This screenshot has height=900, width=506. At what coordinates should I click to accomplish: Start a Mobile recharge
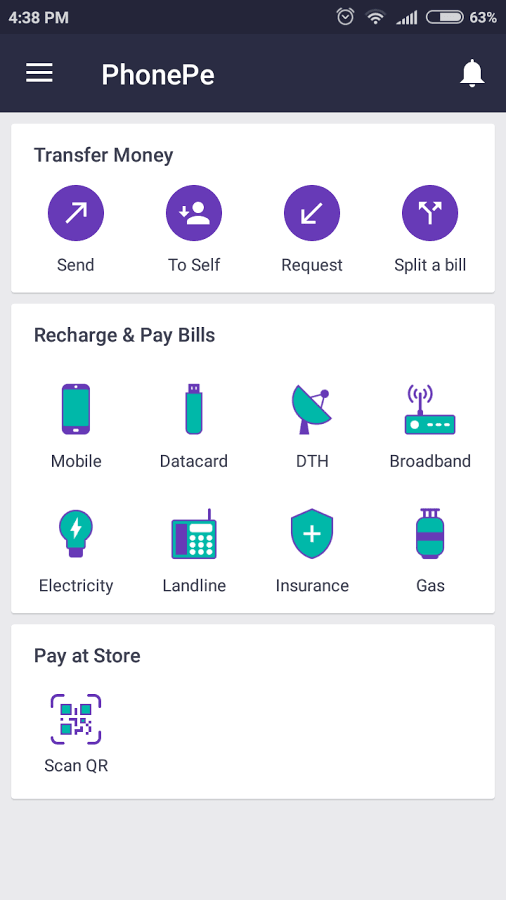[76, 409]
